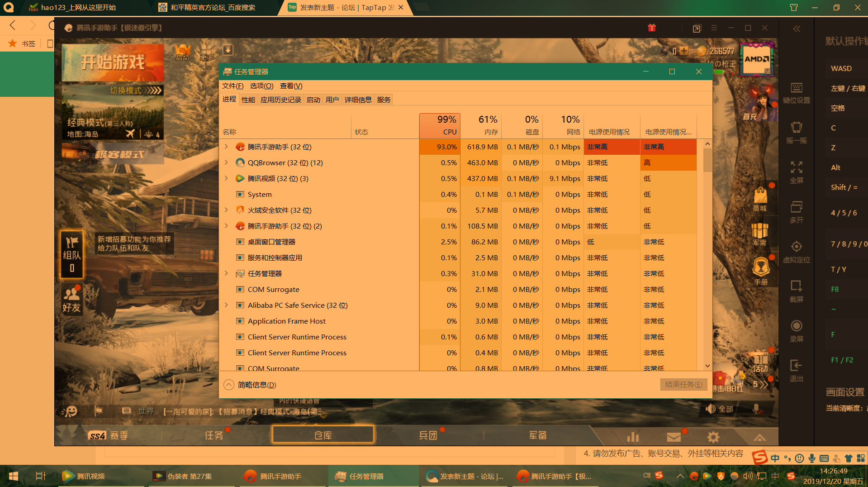Click the team (组队) flag icon
Viewport: 868px width, 487px height.
(x=72, y=254)
